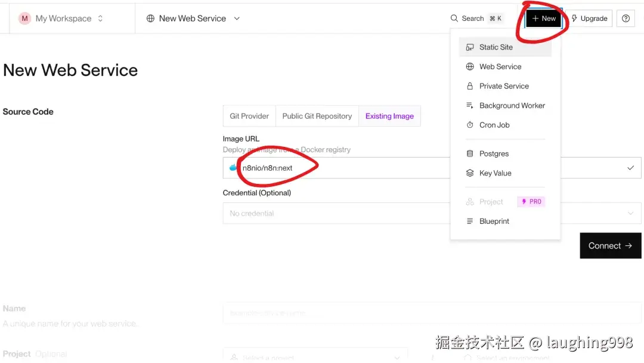Click the ⌘ K shortcut badge
This screenshot has height=363, width=644.
point(496,19)
